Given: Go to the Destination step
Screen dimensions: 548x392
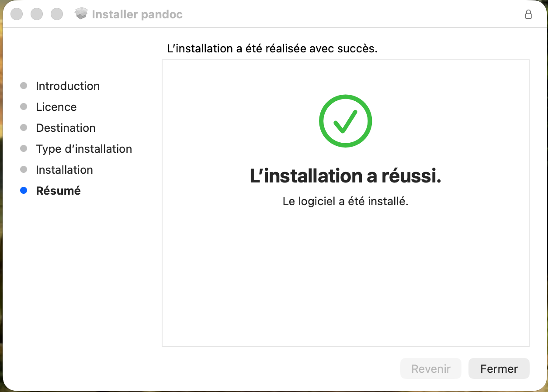Looking at the screenshot, I should pos(66,128).
